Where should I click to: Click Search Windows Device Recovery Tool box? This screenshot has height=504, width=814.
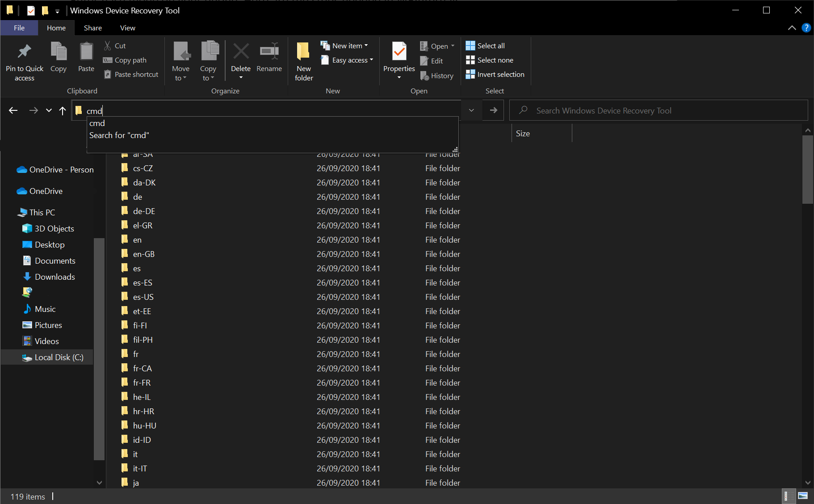(x=659, y=110)
